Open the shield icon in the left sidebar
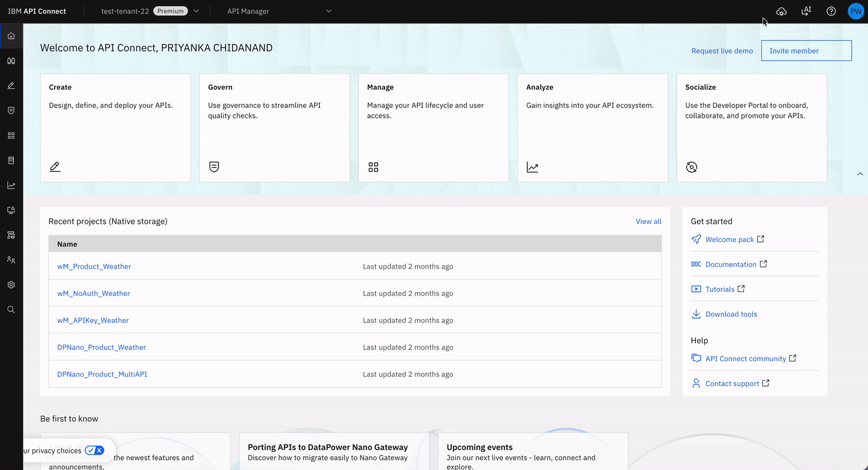The width and height of the screenshot is (868, 470). [11, 110]
